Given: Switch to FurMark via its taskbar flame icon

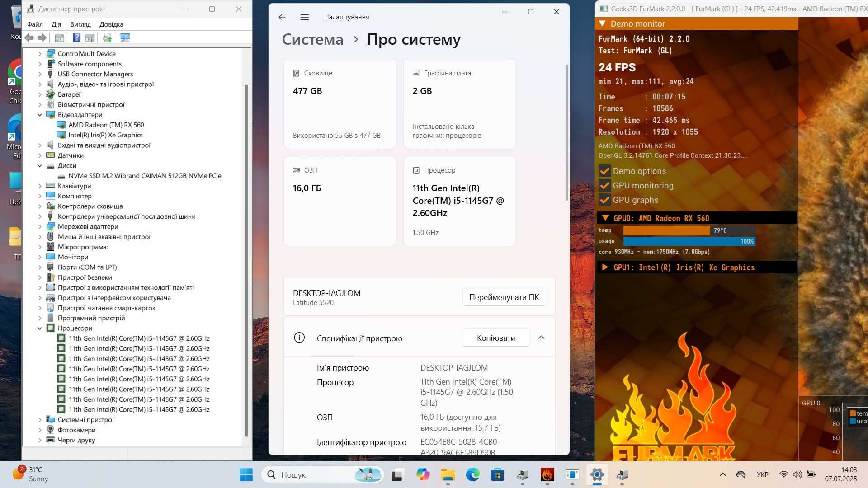Looking at the screenshot, I should tap(547, 474).
